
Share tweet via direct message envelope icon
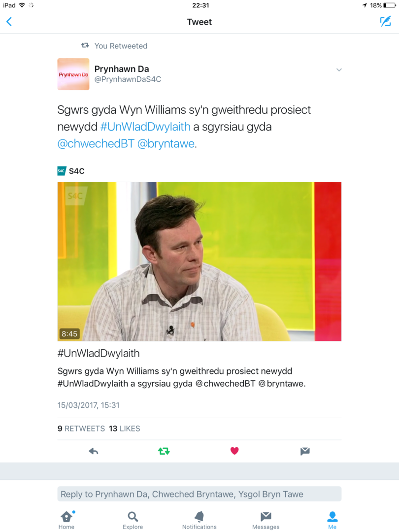pyautogui.click(x=305, y=451)
